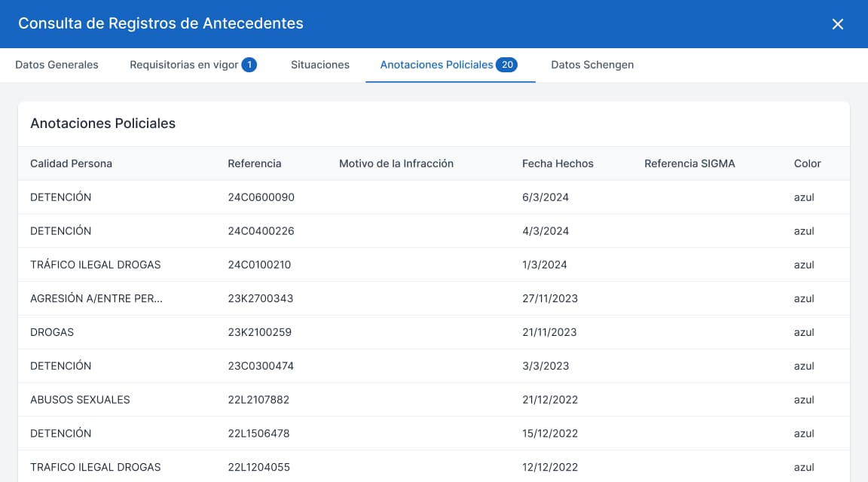Image resolution: width=868 pixels, height=482 pixels.
Task: Click the date 3/3/2023
Action: pyautogui.click(x=546, y=366)
